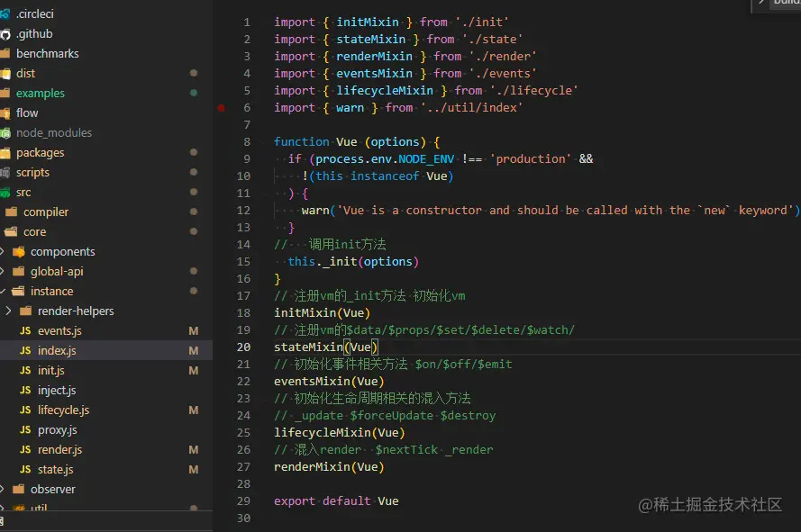Click './lifecycle' import path on line 5
Image resolution: width=801 pixels, height=532 pixels.
click(533, 90)
